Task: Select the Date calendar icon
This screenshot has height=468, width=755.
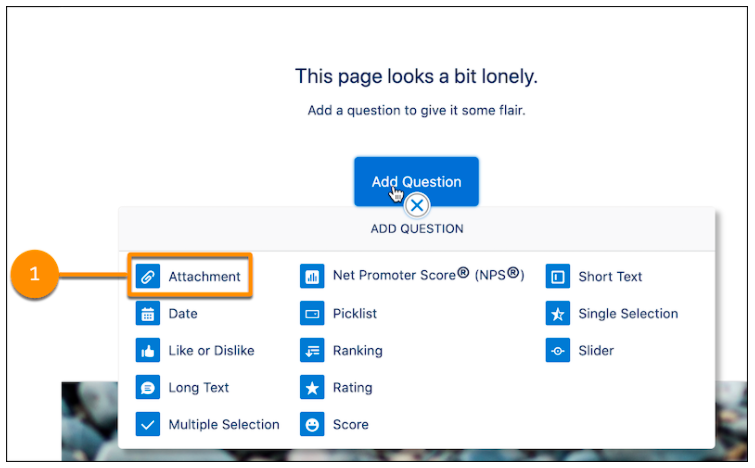Action: (148, 313)
